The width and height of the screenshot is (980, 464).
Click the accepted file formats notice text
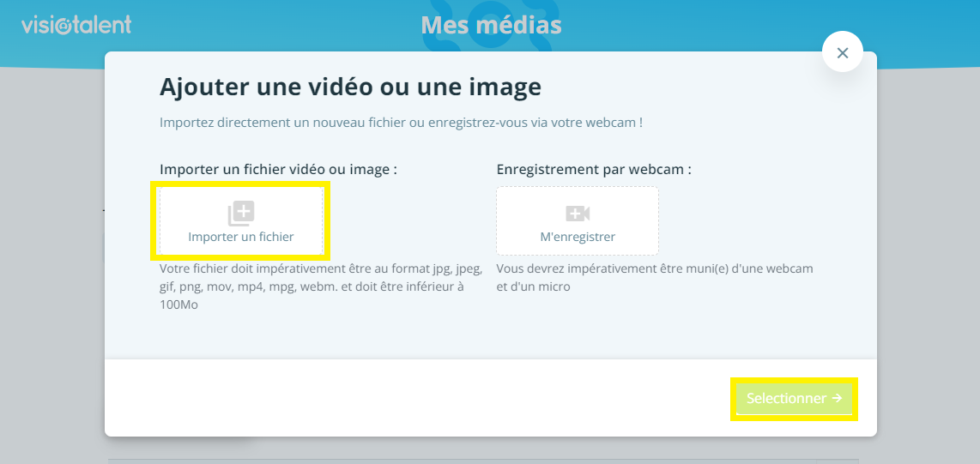tap(320, 286)
